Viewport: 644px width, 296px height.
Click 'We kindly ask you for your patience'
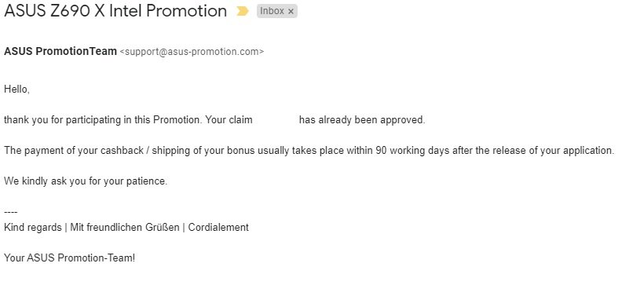[x=86, y=181]
